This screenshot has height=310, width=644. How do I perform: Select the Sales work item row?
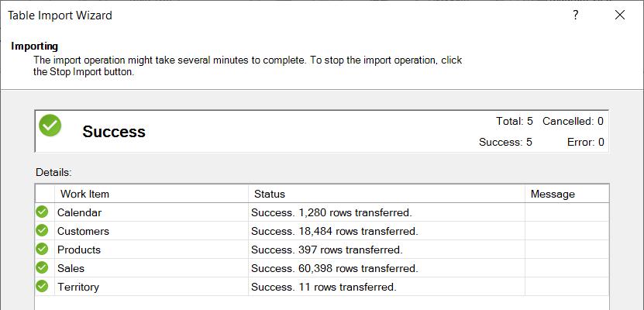(x=71, y=268)
